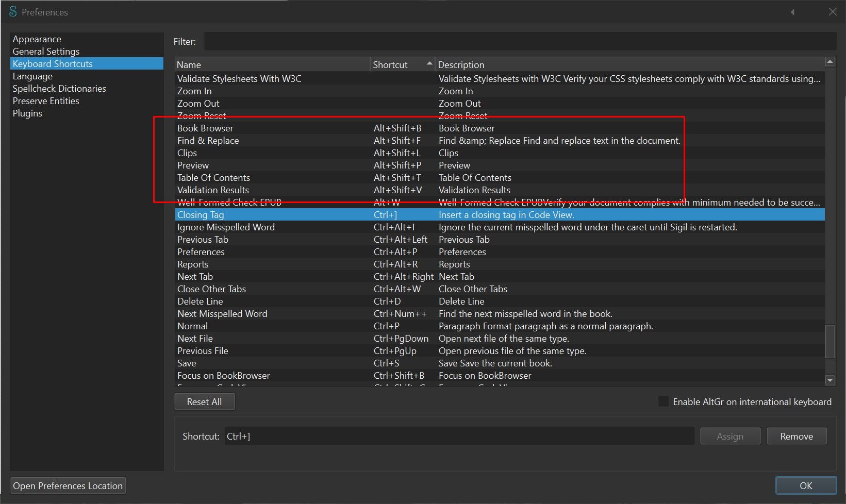Viewport: 846px width, 504px height.
Task: Open the Appearance preferences section
Action: pos(37,39)
